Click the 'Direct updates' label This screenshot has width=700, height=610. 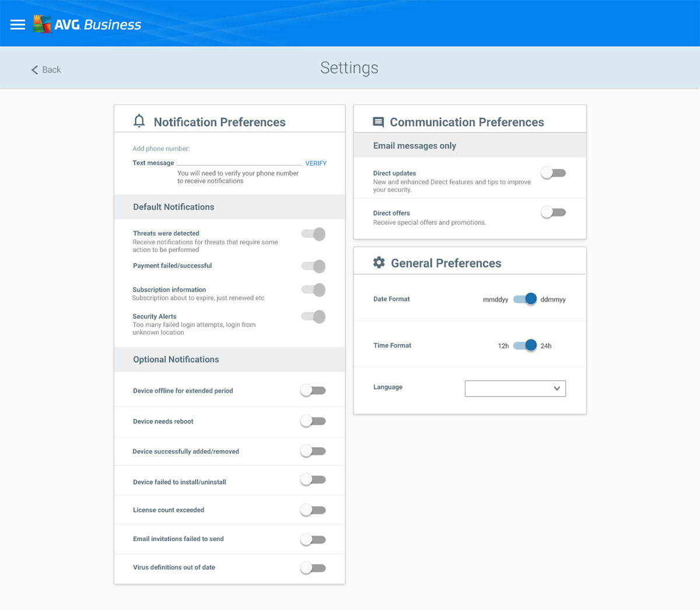(395, 173)
